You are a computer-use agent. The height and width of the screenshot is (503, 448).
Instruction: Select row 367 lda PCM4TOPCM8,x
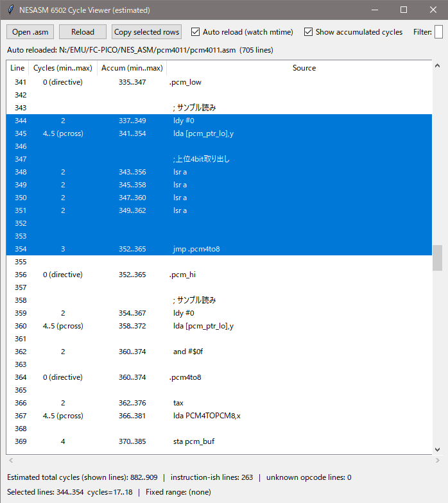pyautogui.click(x=220, y=416)
